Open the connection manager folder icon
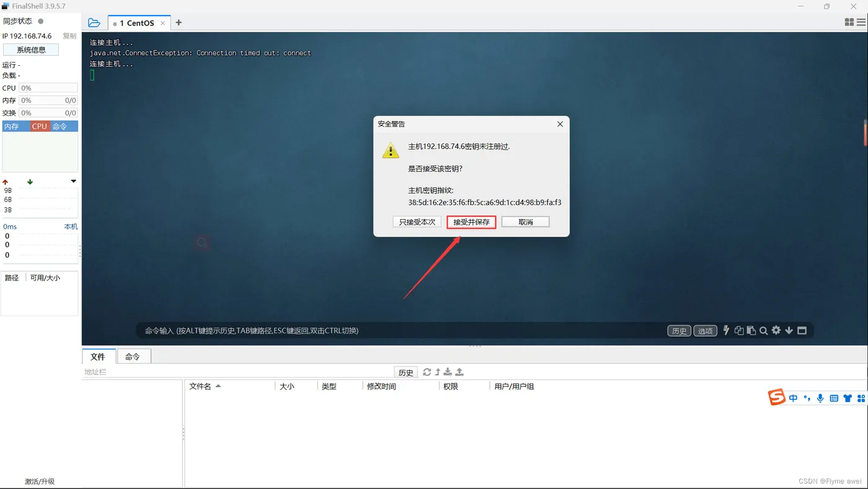Viewport: 868px width, 489px height. (94, 23)
